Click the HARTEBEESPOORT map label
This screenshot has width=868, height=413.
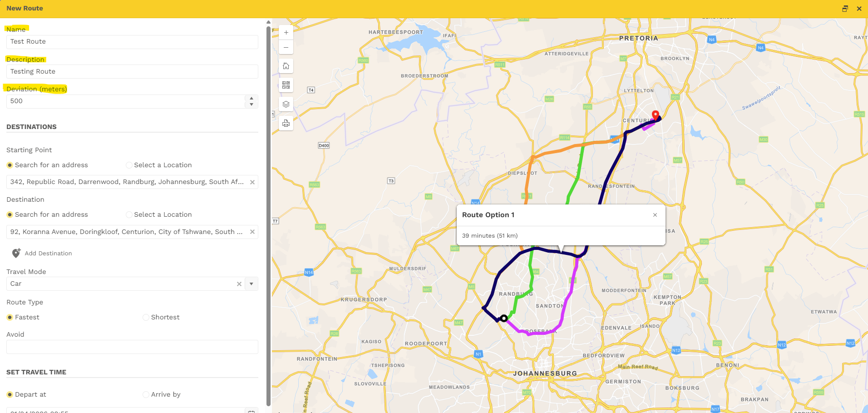pos(395,32)
